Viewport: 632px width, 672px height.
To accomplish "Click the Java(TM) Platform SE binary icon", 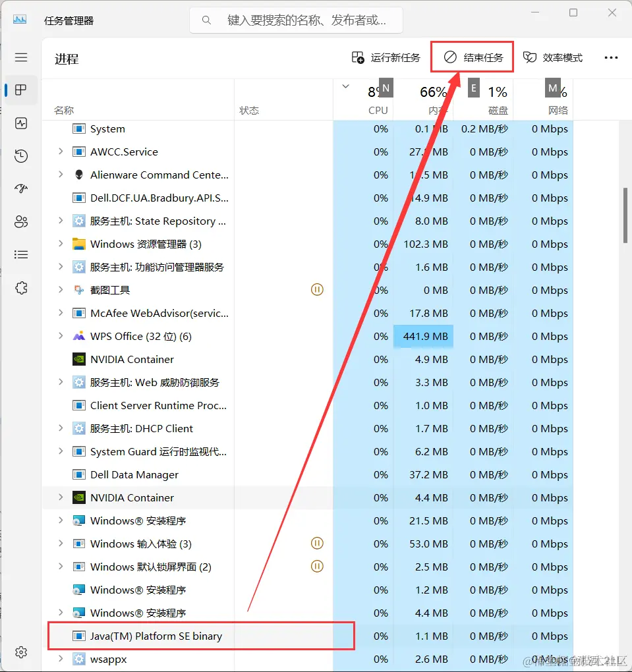I will pyautogui.click(x=79, y=636).
